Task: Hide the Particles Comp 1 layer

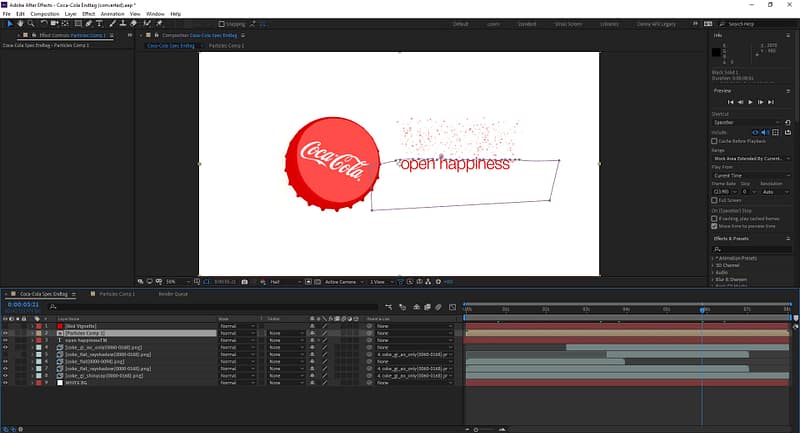Action: pyautogui.click(x=6, y=333)
